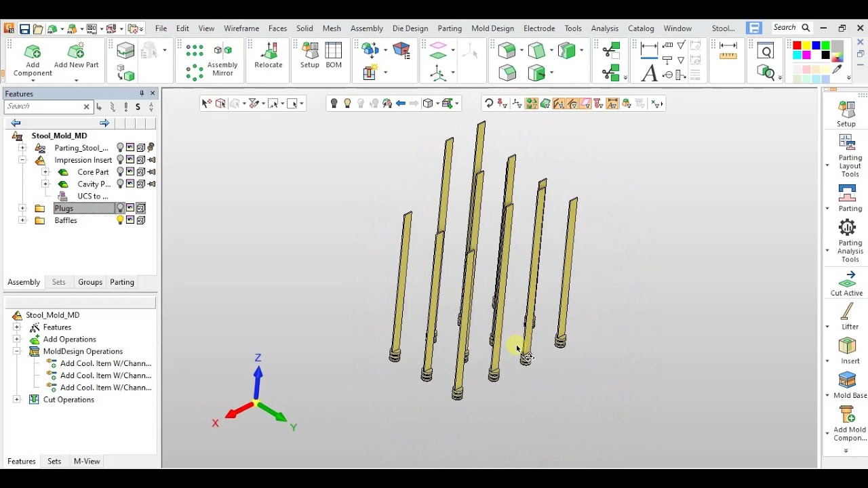This screenshot has height=488, width=868.
Task: Expand the Add Operations node
Action: [x=17, y=339]
